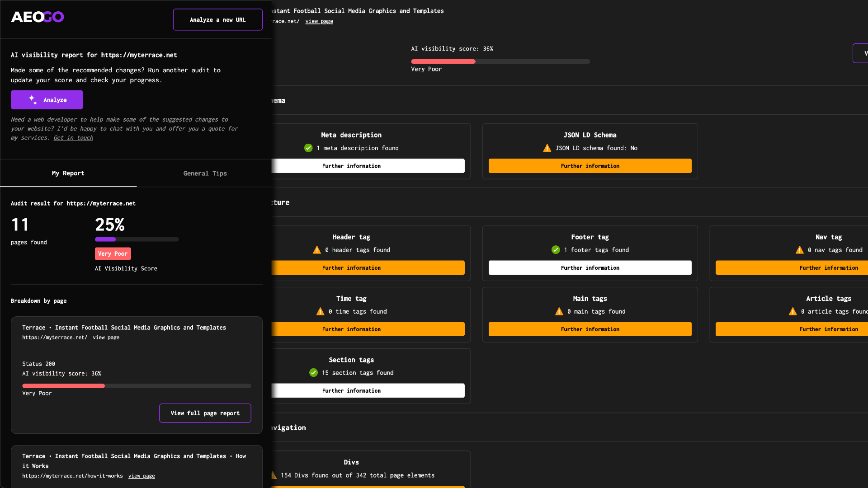Click the 25% AI visibility score progress bar
This screenshot has height=488, width=868.
point(137,239)
